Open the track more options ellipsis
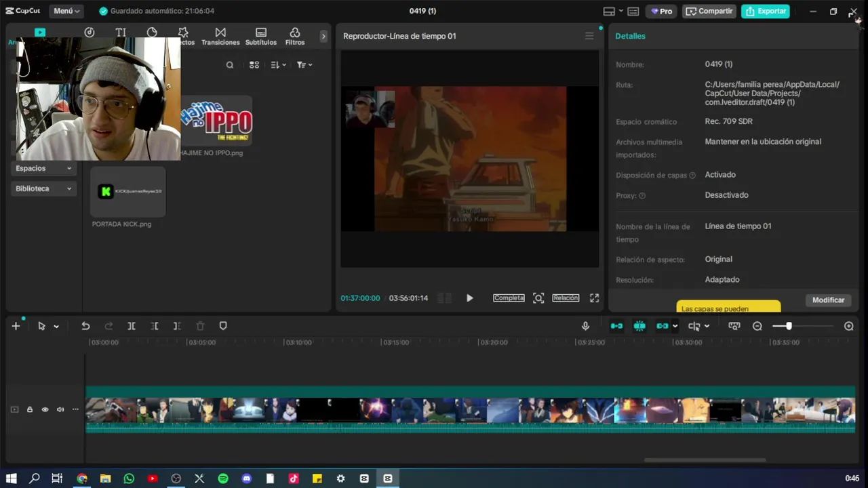 [x=75, y=409]
